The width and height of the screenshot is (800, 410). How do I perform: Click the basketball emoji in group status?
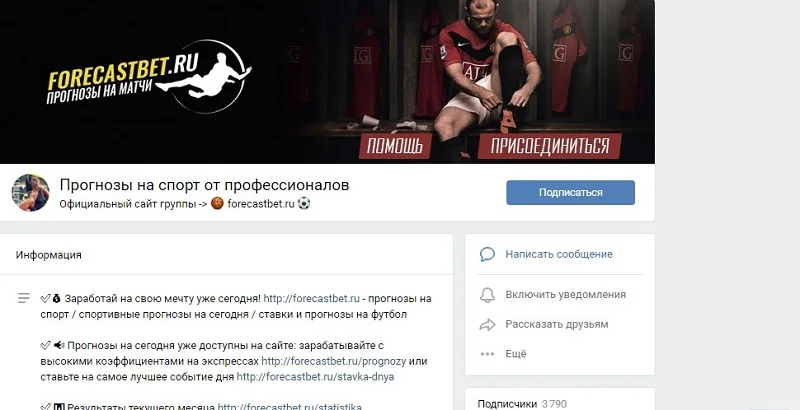coord(217,203)
